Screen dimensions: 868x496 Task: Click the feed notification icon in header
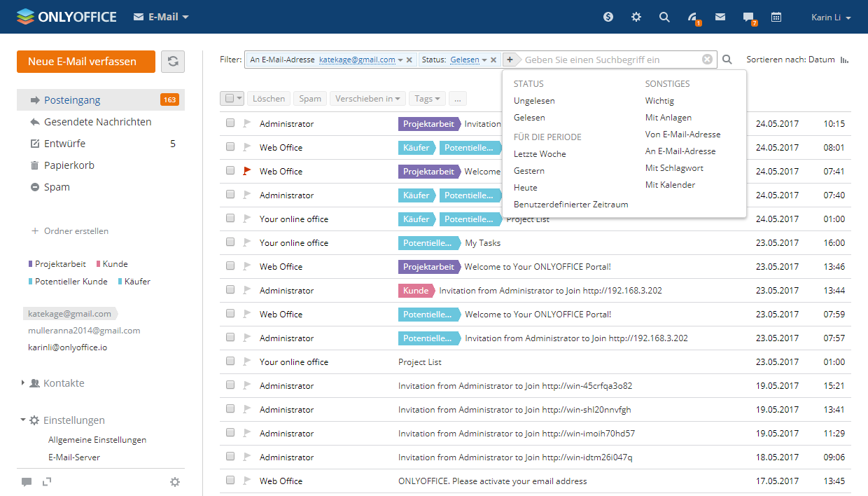(x=692, y=18)
